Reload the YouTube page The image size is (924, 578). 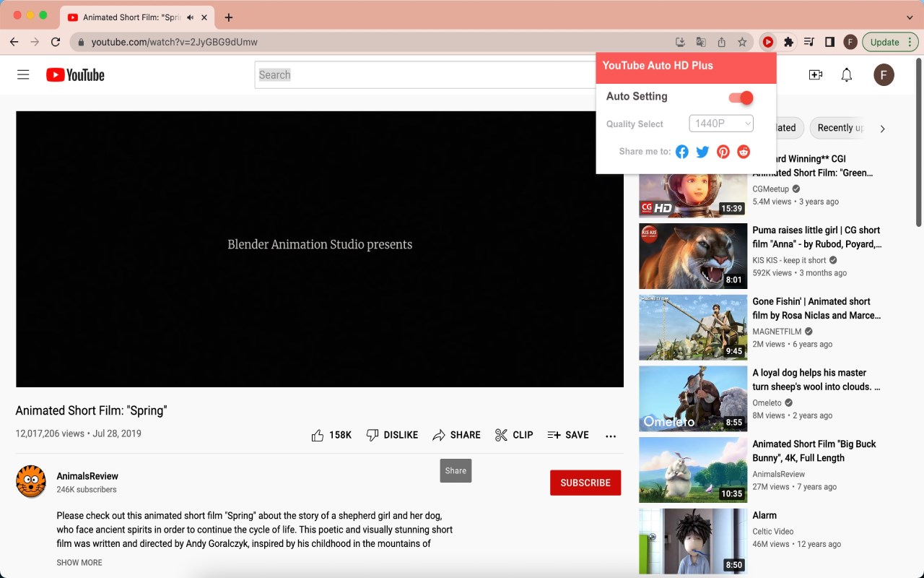56,42
